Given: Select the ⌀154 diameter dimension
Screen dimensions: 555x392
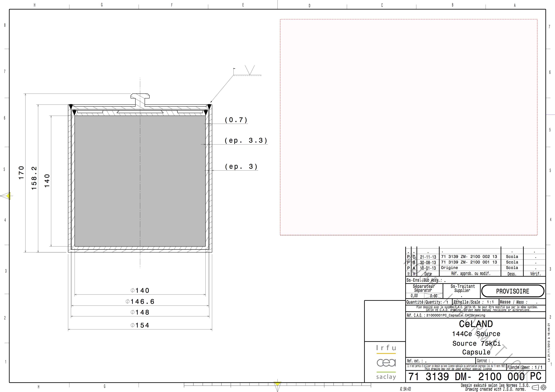Looking at the screenshot, I should [140, 325].
